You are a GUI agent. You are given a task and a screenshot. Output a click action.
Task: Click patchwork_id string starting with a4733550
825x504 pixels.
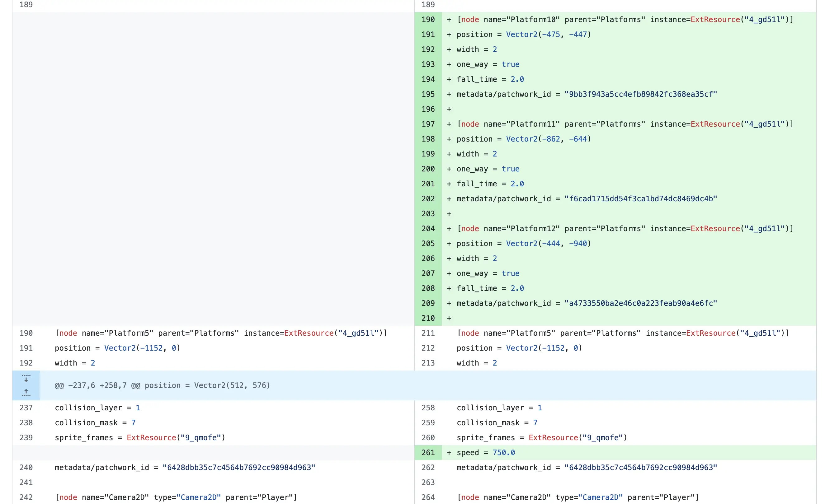coord(640,303)
